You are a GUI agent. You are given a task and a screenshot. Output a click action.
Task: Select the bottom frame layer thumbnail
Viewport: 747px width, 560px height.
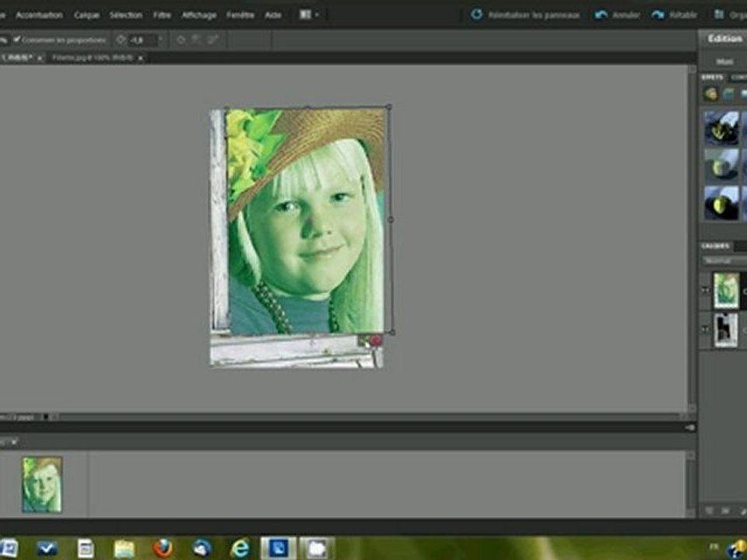725,330
